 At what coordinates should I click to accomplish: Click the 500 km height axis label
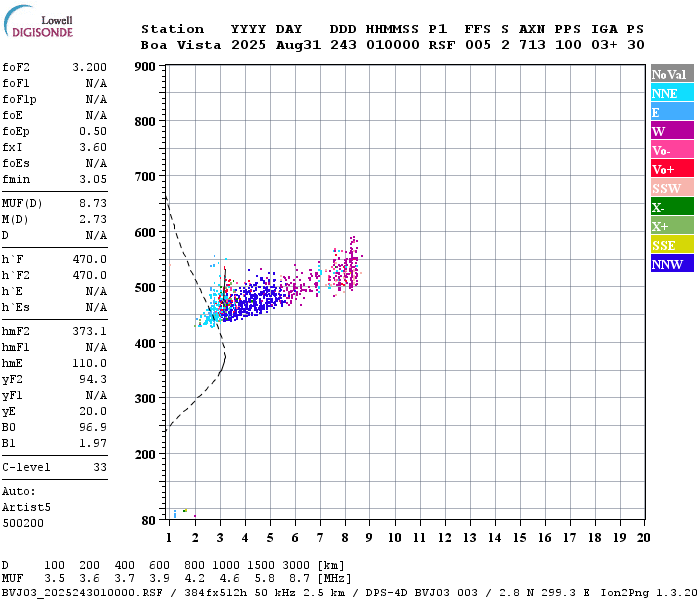[145, 288]
